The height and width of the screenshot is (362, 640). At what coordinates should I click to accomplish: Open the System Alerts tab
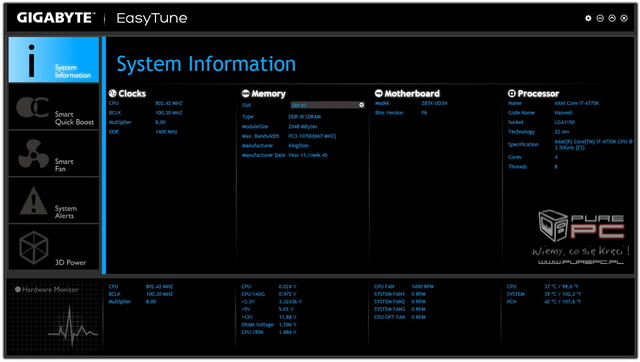click(54, 200)
